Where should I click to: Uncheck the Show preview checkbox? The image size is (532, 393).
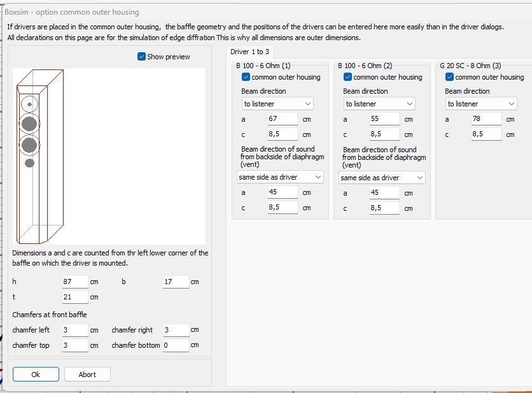(x=141, y=57)
